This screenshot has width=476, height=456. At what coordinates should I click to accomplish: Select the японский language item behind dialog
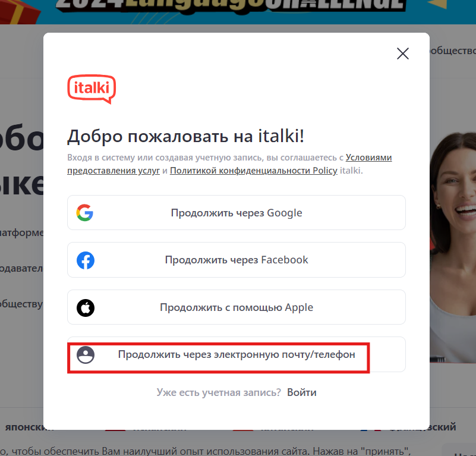tap(24, 427)
